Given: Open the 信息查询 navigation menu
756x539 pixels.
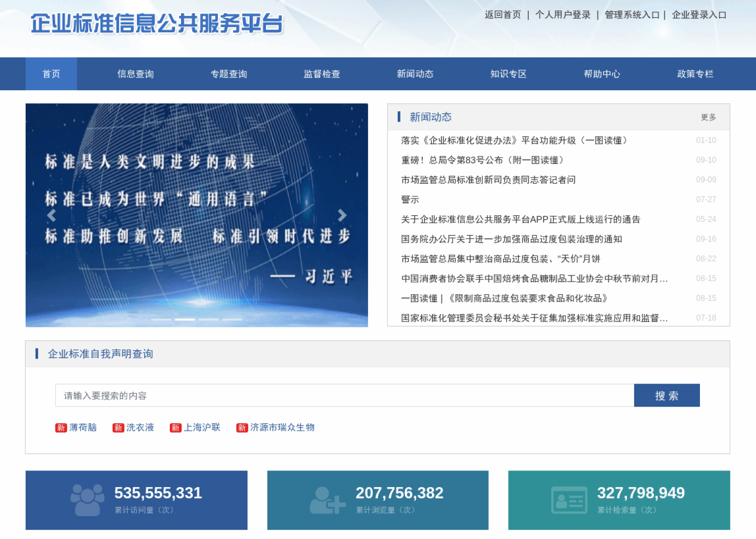Looking at the screenshot, I should 136,74.
